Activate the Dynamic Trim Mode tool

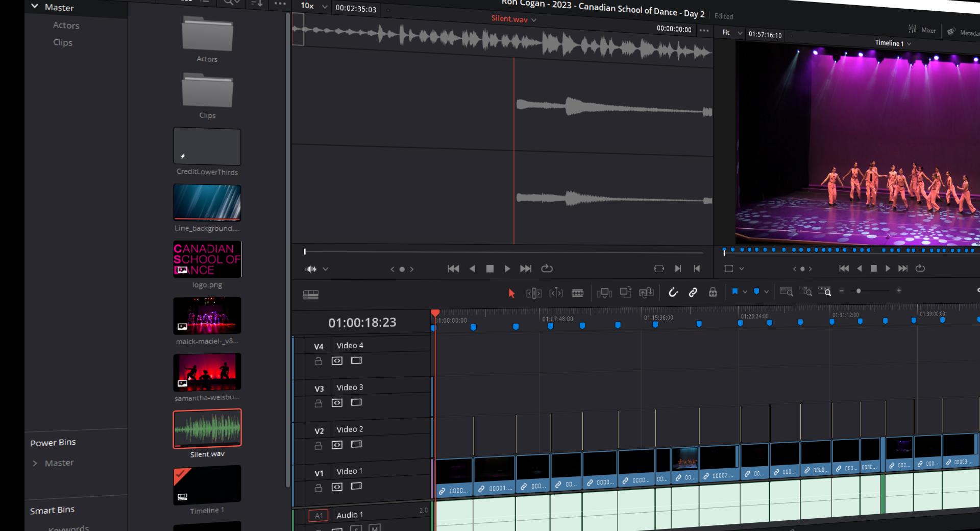[556, 293]
